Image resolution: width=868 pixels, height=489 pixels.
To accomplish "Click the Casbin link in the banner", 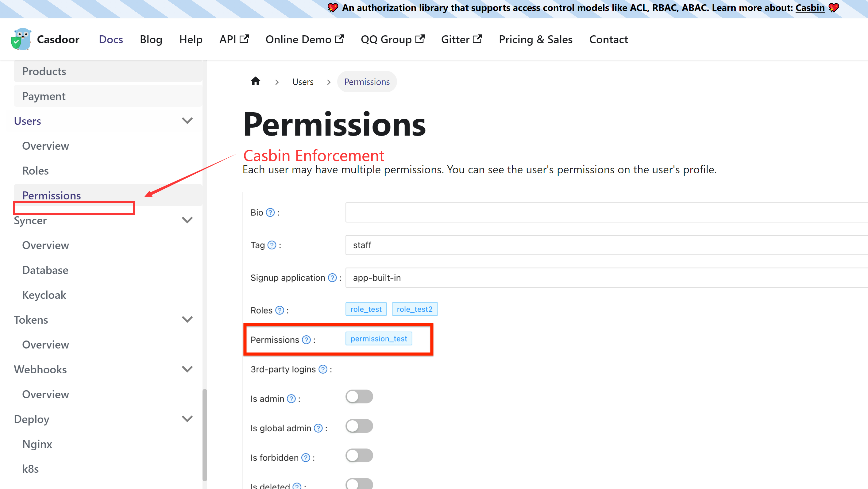I will point(810,8).
